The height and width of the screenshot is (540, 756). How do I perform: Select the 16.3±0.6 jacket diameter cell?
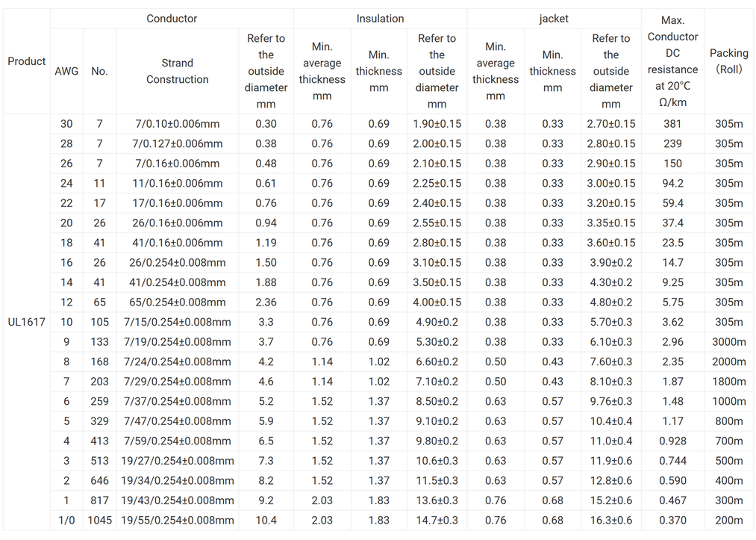click(x=611, y=521)
